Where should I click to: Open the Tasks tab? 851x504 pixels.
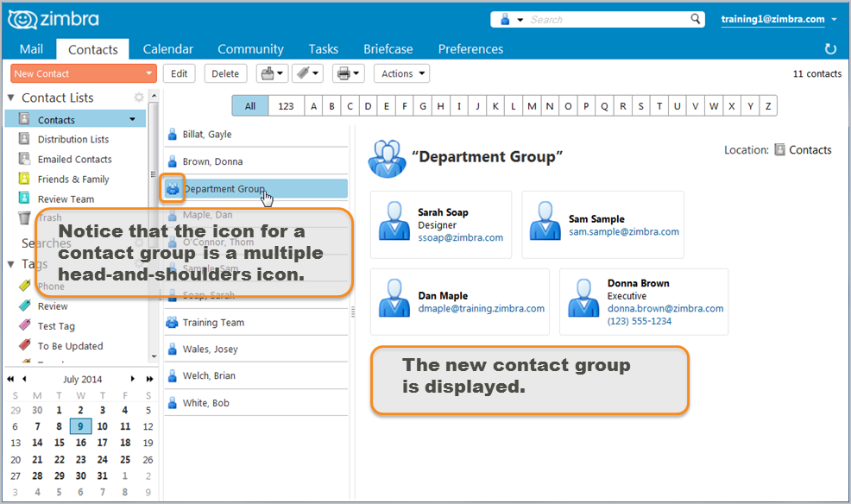[323, 49]
